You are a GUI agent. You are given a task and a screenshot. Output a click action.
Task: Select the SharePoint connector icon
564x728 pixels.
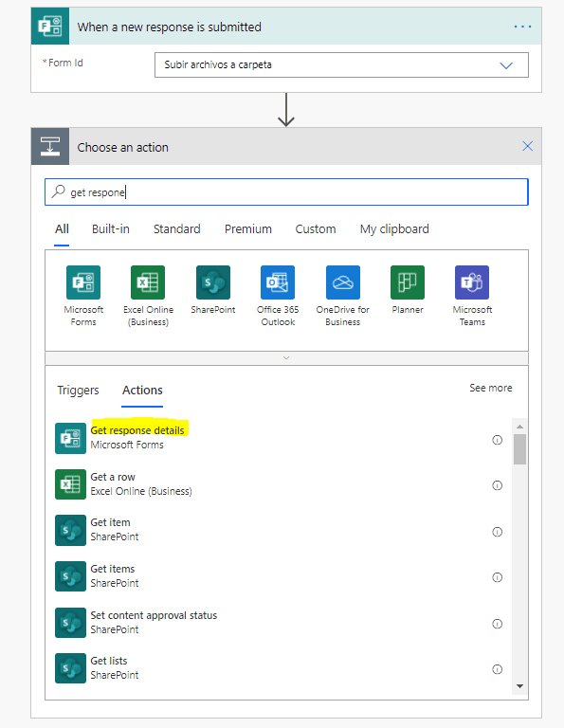click(x=213, y=282)
